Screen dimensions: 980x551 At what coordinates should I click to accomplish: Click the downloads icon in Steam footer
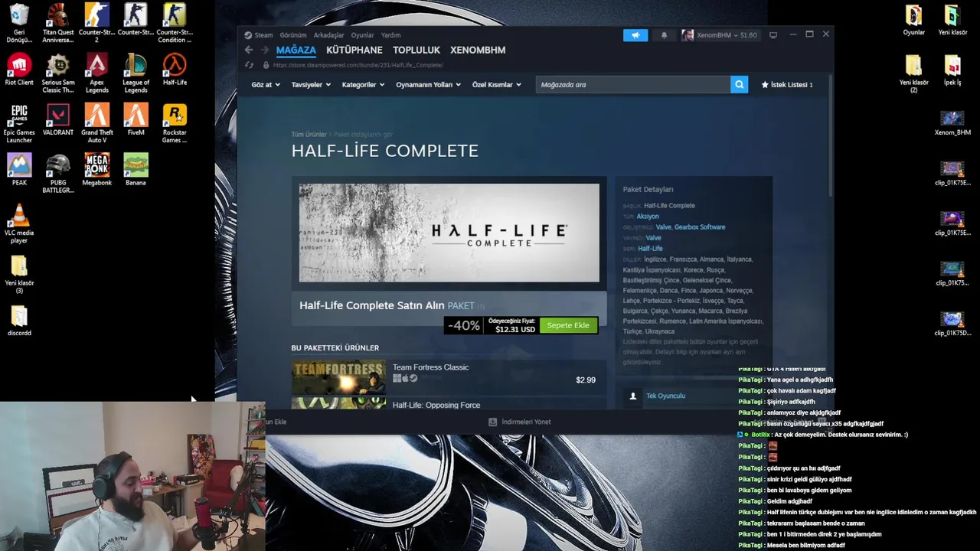(x=492, y=422)
